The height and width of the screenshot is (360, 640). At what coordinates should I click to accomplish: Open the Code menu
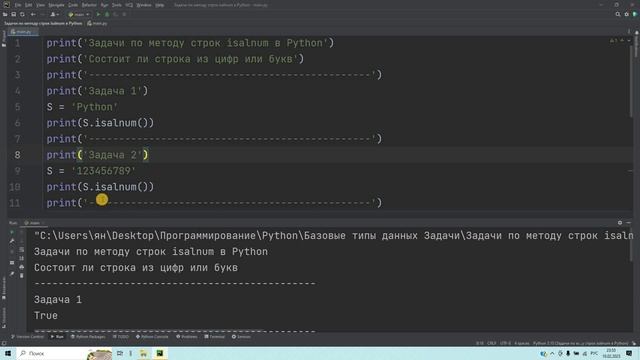(73, 5)
